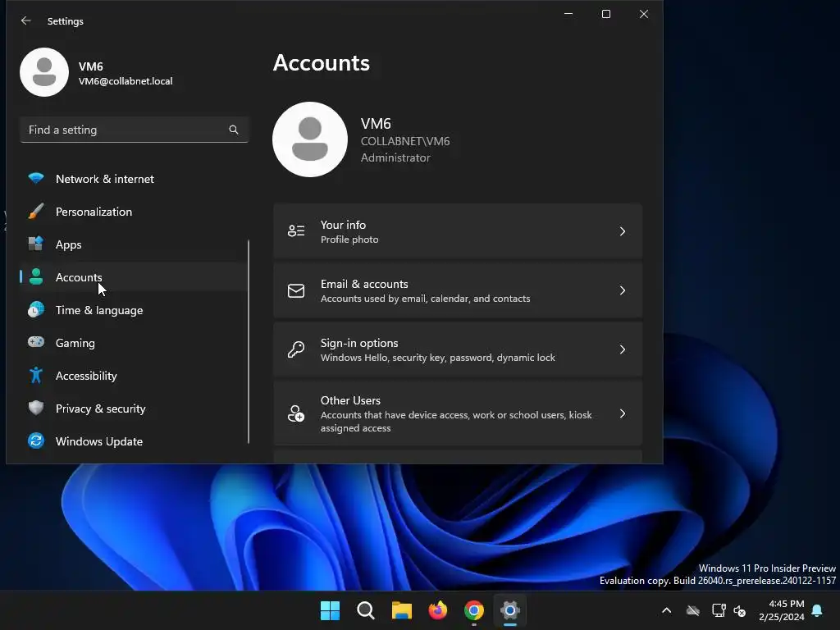Click the Accessibility figure icon
Viewport: 840px width, 630px height.
point(36,375)
